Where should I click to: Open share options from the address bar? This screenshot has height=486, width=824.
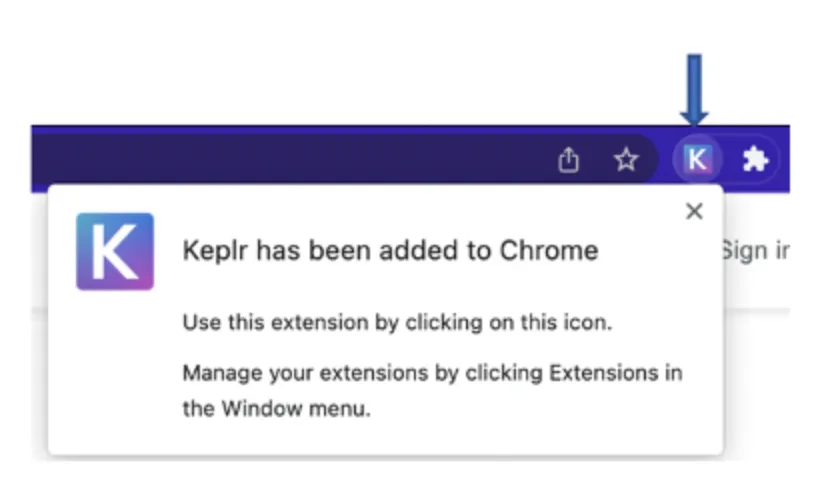tap(569, 160)
